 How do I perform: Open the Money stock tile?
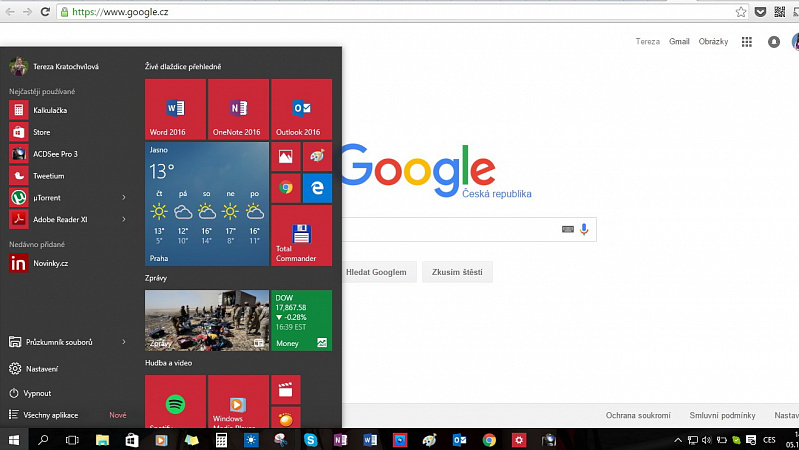pyautogui.click(x=301, y=321)
